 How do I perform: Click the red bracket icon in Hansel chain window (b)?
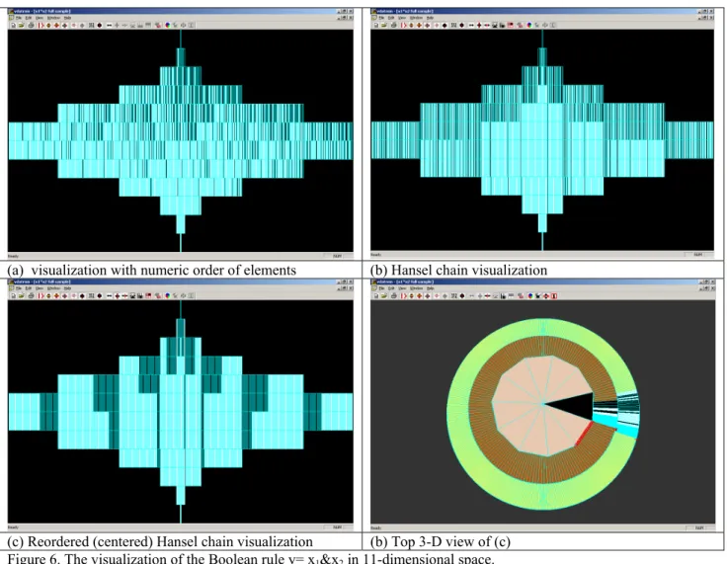[403, 25]
